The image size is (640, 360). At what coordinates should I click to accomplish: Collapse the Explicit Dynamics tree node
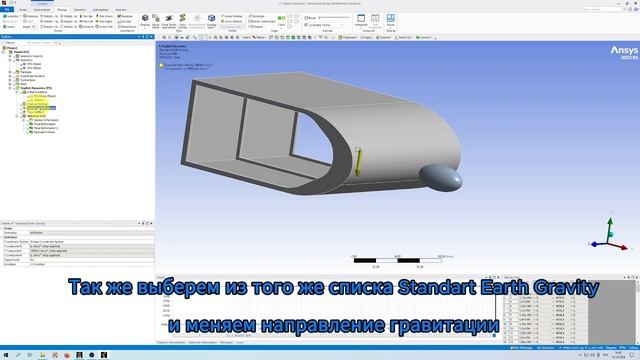10,88
